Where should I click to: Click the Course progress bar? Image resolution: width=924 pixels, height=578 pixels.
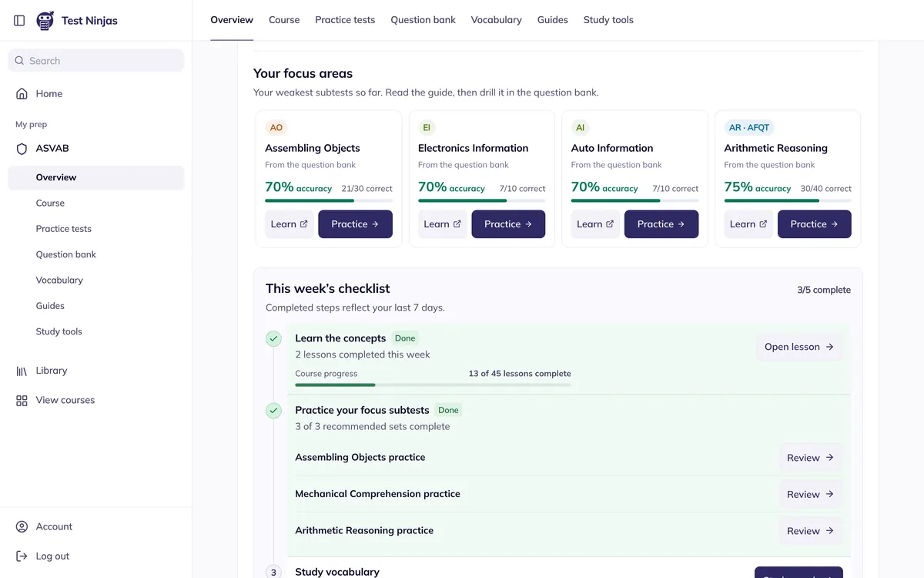click(x=433, y=385)
